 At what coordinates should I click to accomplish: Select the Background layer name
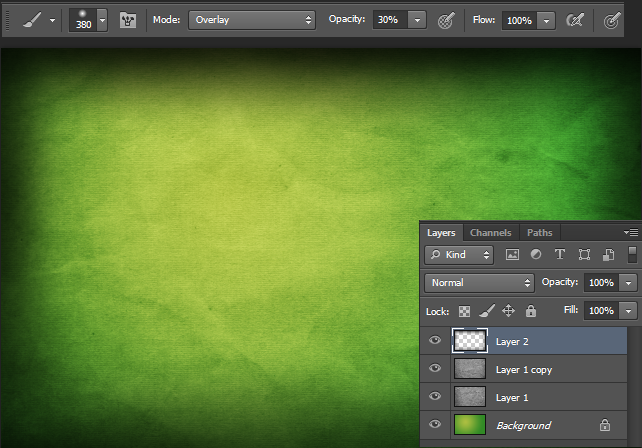(x=524, y=425)
